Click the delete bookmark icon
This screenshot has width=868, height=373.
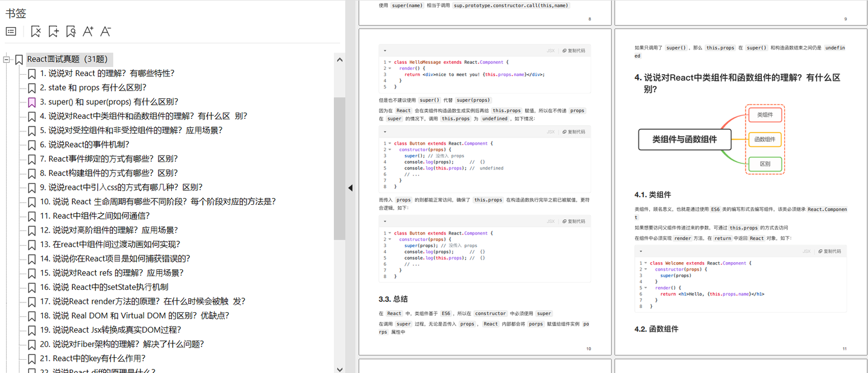coord(36,31)
